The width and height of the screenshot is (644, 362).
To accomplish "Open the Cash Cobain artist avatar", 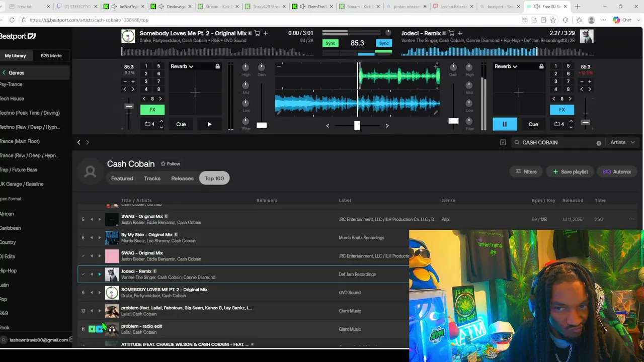I will pos(91,171).
